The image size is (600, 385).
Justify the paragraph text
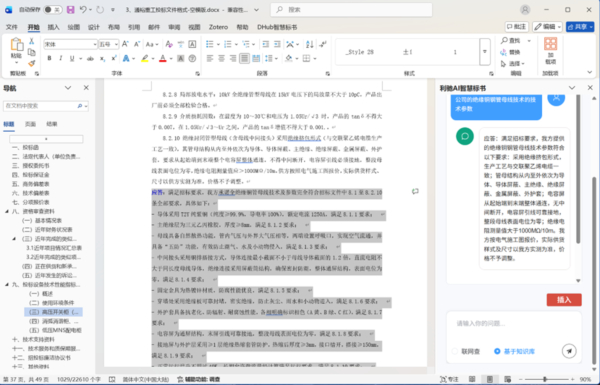(x=244, y=59)
